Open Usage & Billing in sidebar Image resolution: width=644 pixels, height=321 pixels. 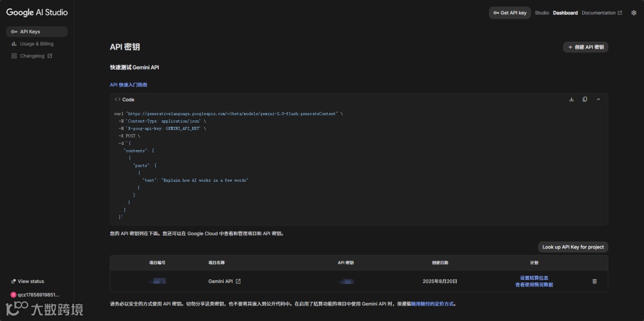(x=36, y=44)
